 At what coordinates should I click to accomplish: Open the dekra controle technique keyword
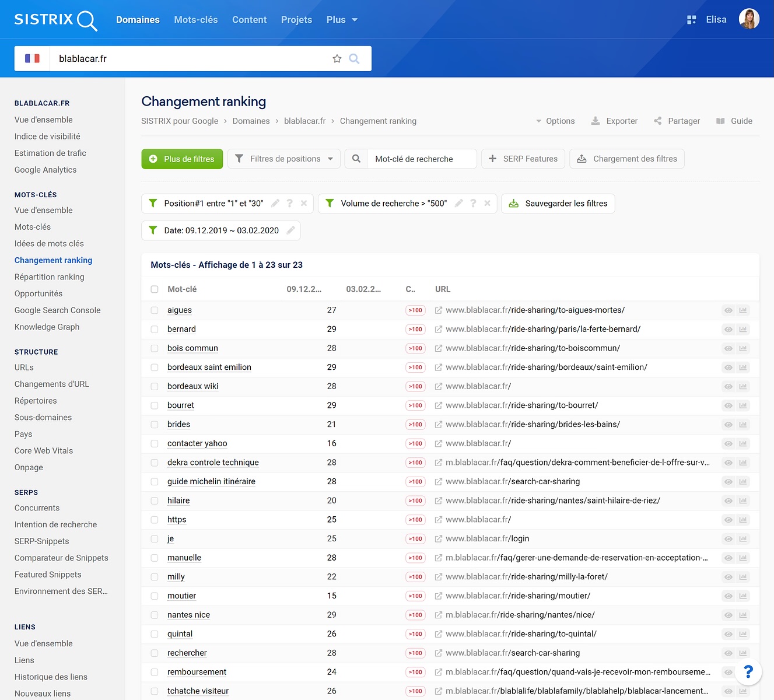213,463
